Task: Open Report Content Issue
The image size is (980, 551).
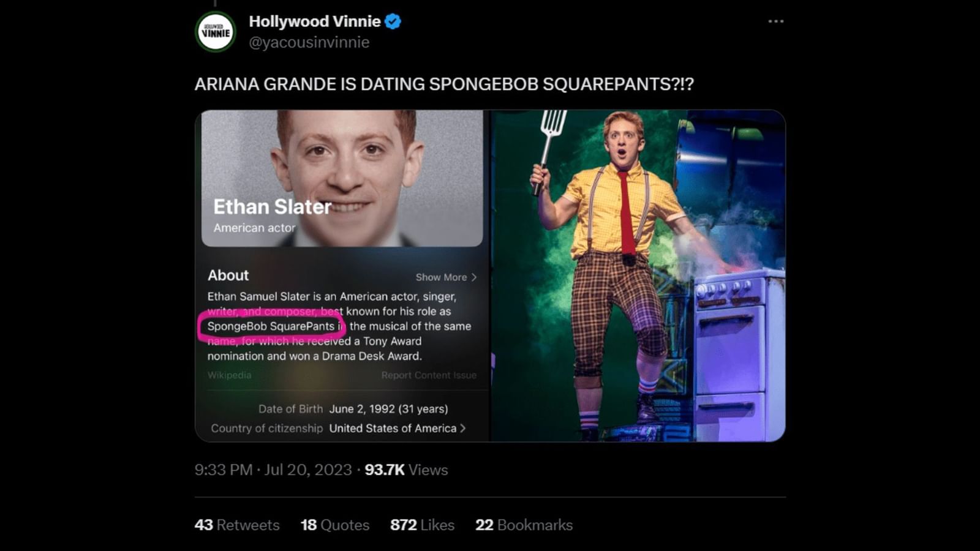Action: click(429, 375)
